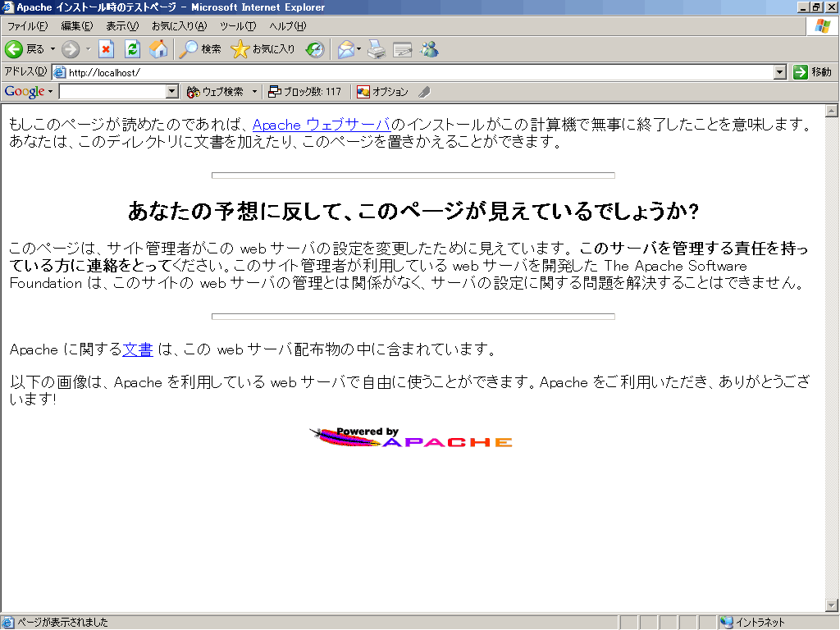Click status text ページが表示されました
The image size is (840, 630).
[x=62, y=622]
